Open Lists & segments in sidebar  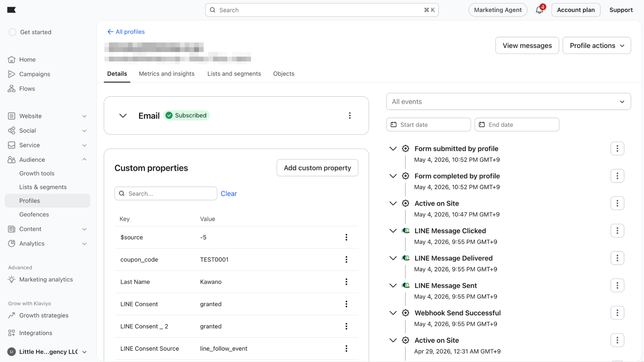(x=43, y=187)
